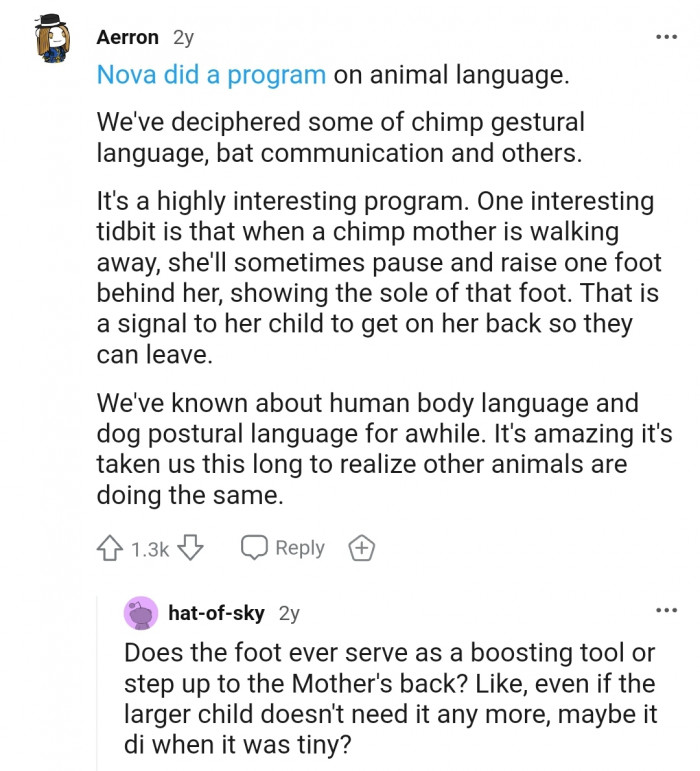Click the 2y timestamp on Aerron's comment

pyautogui.click(x=183, y=37)
